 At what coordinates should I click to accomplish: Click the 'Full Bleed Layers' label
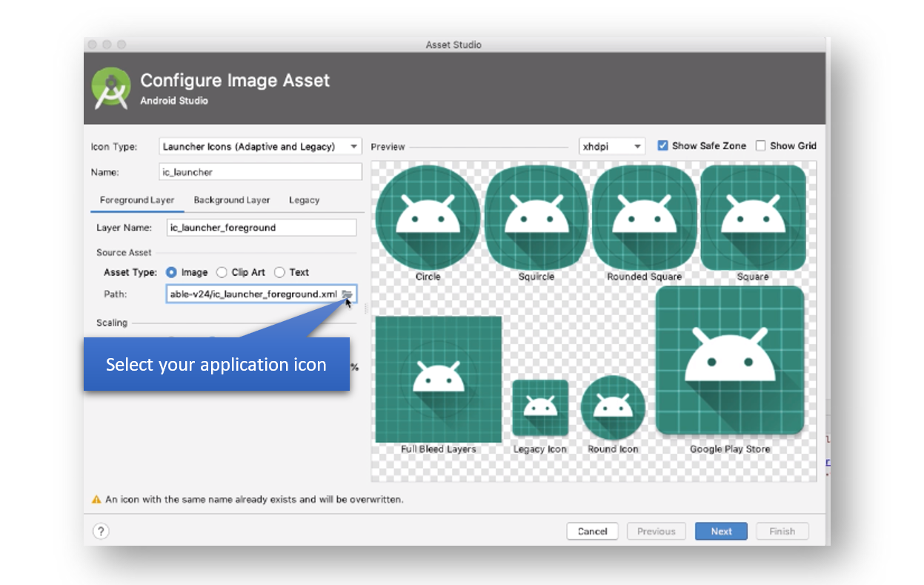tap(439, 449)
